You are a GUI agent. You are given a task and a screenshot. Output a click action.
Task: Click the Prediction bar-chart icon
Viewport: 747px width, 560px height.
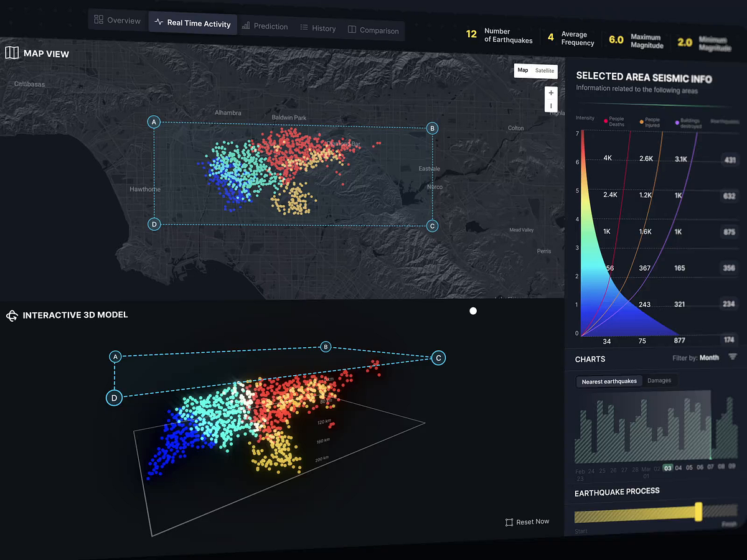coord(247,26)
